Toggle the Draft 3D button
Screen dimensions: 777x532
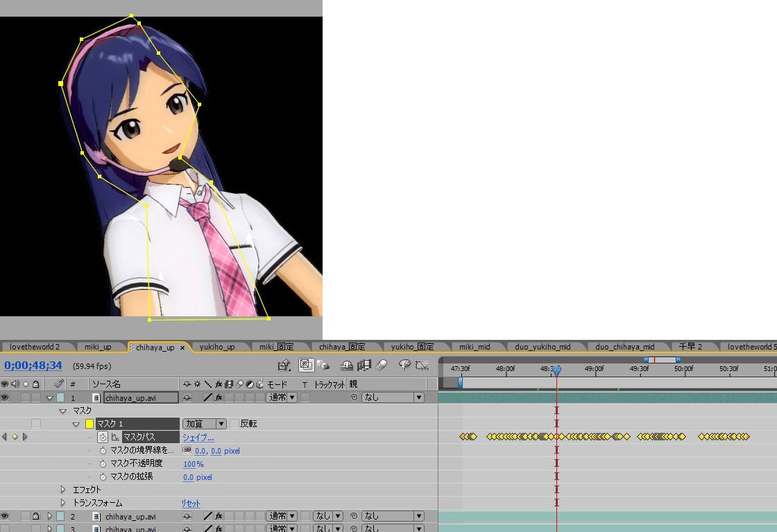coord(306,365)
